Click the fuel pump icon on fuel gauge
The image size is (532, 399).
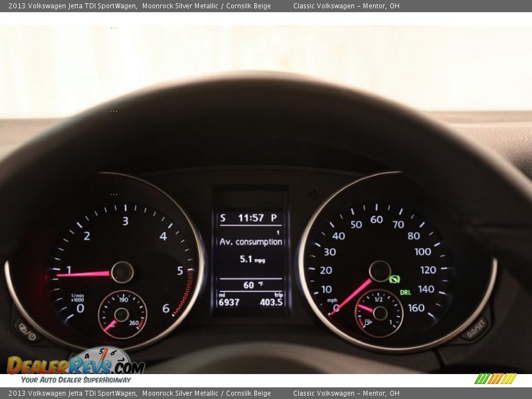[x=367, y=321]
